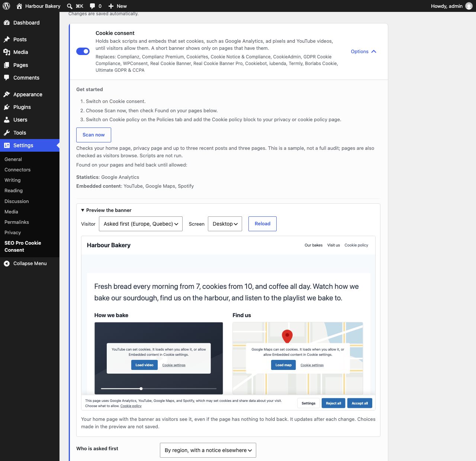Viewport: 476px width, 461px height.
Task: Click the Scan now button
Action: [94, 135]
